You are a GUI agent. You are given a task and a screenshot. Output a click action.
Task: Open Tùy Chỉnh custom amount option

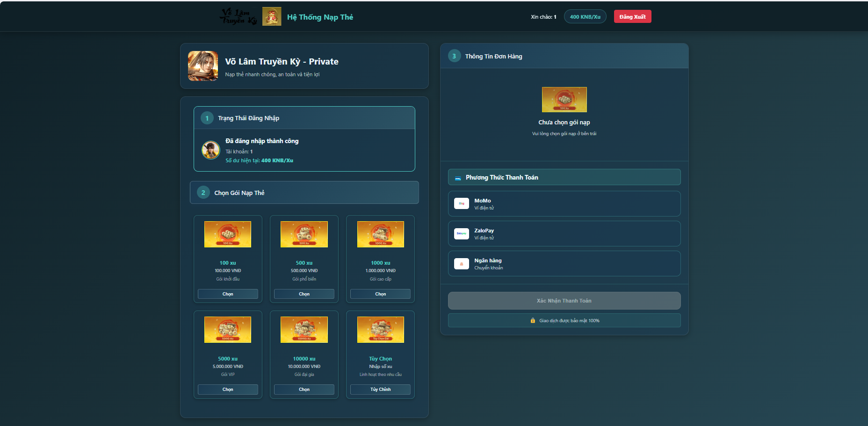[380, 390]
